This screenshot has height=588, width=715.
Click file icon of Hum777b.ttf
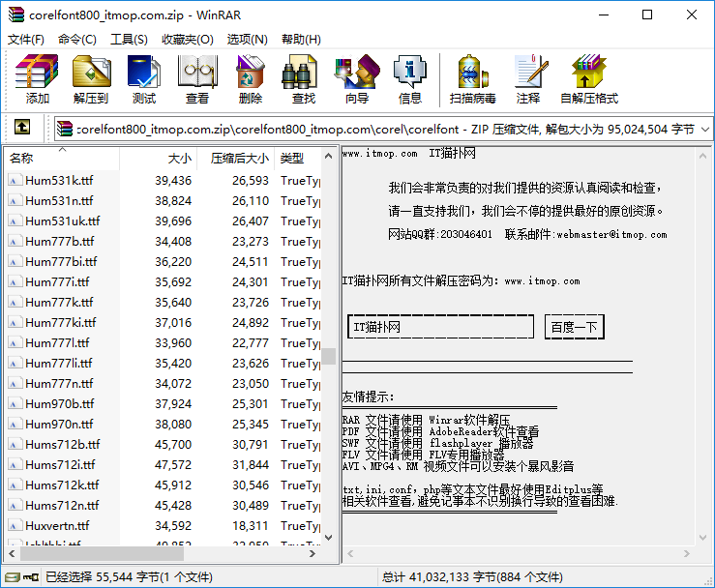pyautogui.click(x=15, y=242)
